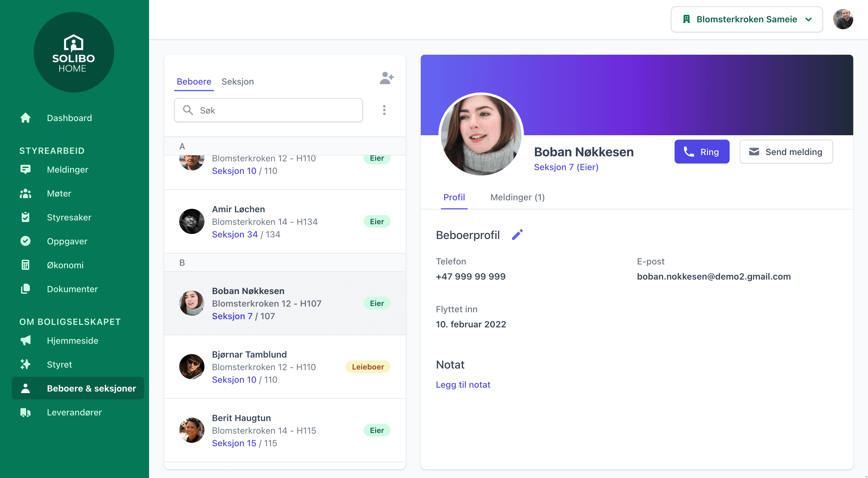This screenshot has width=868, height=478.
Task: Open the three-dot options menu beside search
Action: [x=384, y=110]
